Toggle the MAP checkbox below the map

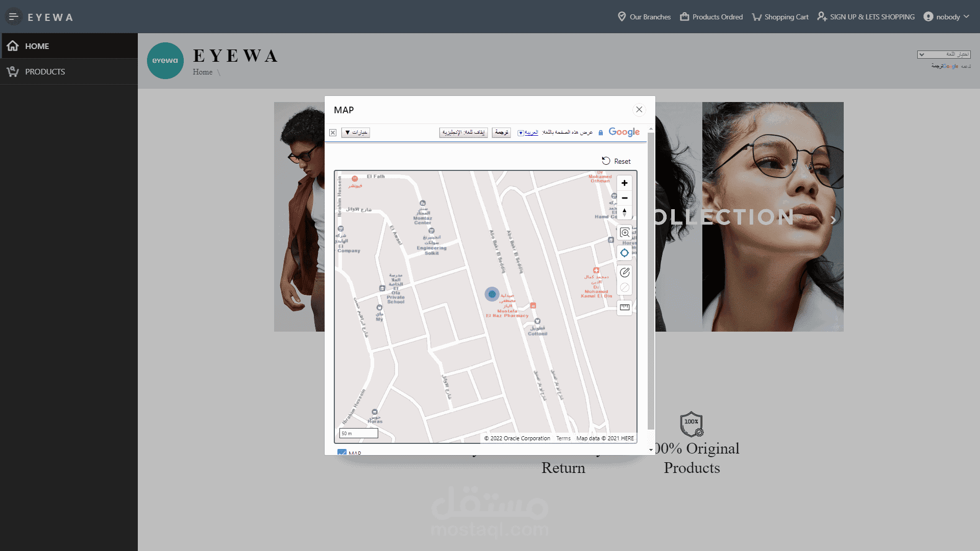coord(342,452)
